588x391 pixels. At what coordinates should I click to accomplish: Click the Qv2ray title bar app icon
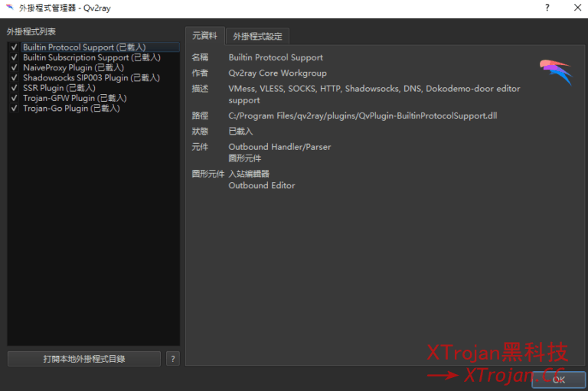(9, 8)
